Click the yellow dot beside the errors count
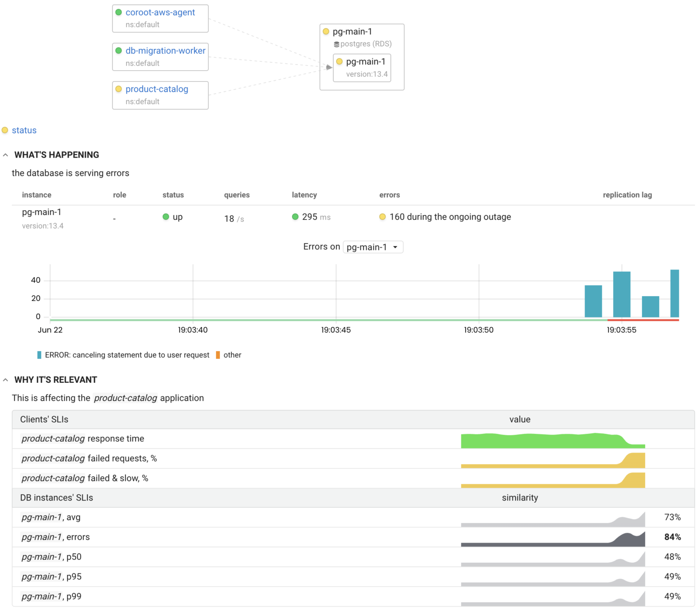The height and width of the screenshot is (616, 696). coord(383,217)
